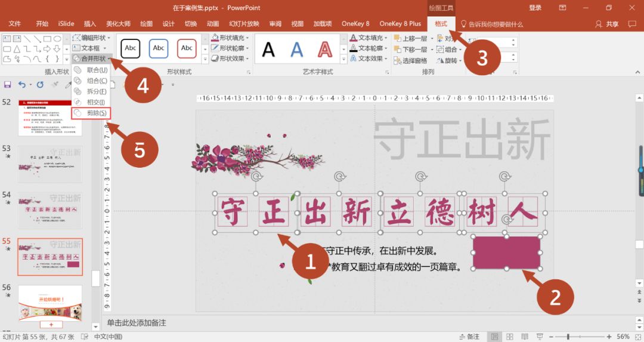Click the notes area 单击此处添加备注
Viewport: 644px width, 342px height.
pos(137,323)
